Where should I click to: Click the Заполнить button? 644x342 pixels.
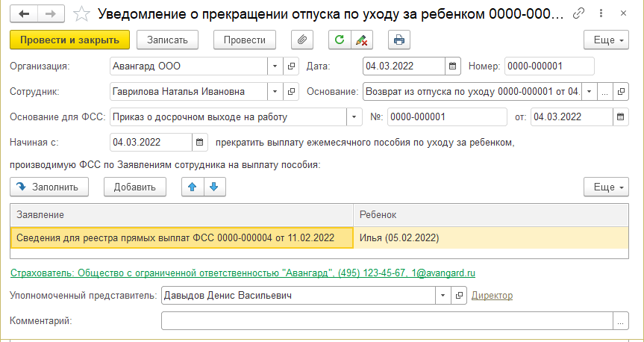[x=49, y=187]
